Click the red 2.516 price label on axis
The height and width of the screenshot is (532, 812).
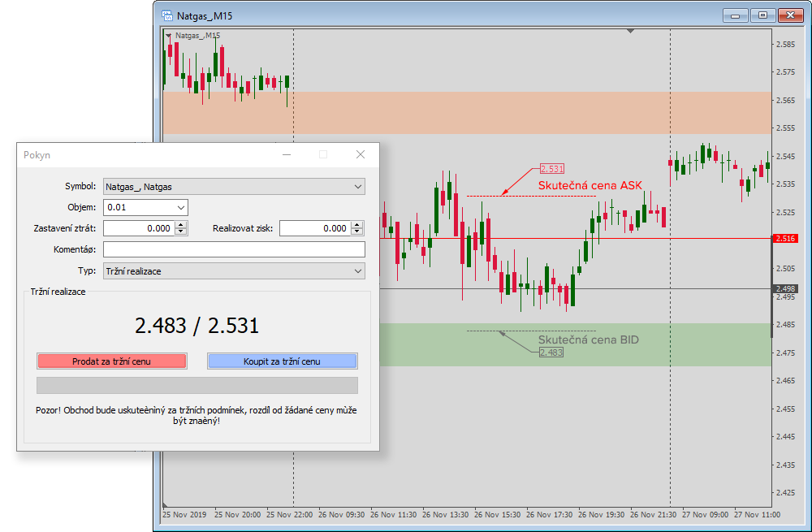pyautogui.click(x=785, y=238)
